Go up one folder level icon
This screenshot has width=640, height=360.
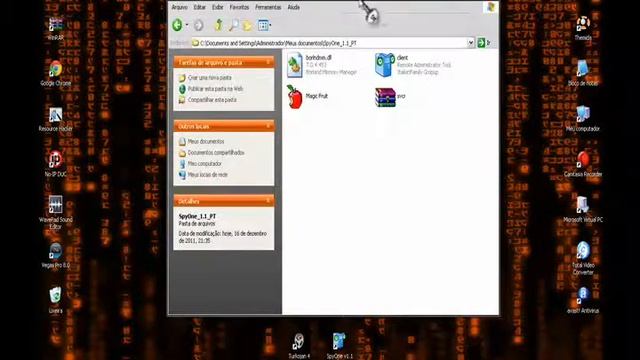pos(219,25)
